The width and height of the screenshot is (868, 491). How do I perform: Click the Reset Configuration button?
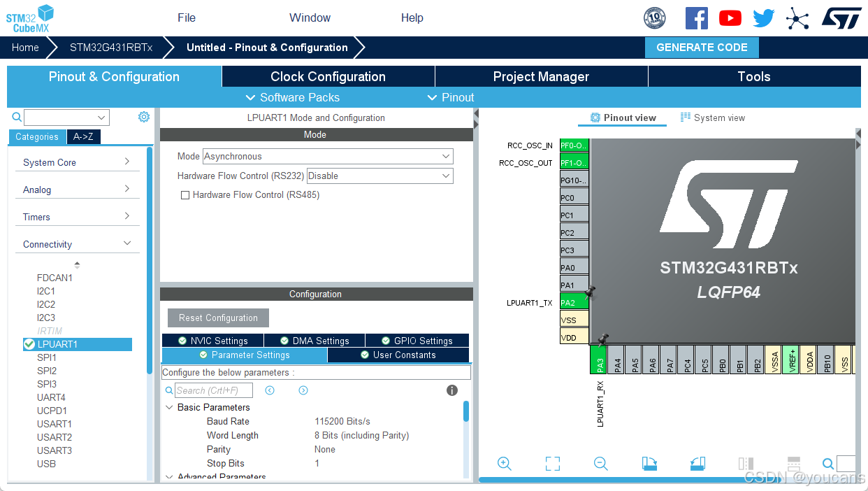218,318
